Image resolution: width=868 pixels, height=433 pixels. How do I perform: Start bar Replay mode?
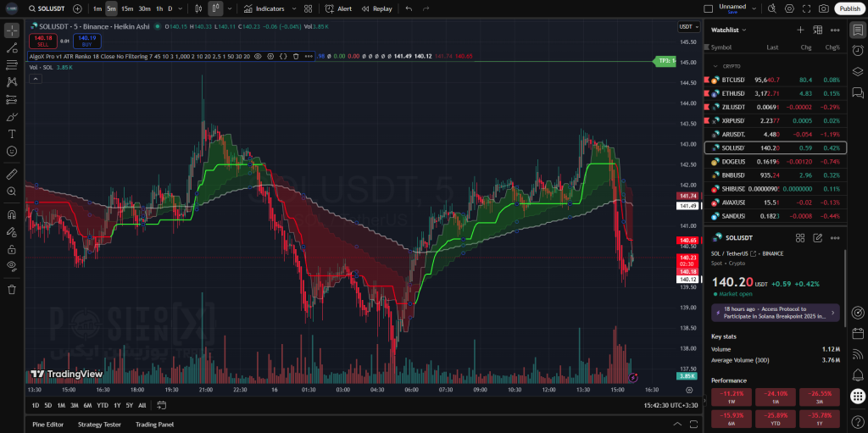(x=376, y=8)
